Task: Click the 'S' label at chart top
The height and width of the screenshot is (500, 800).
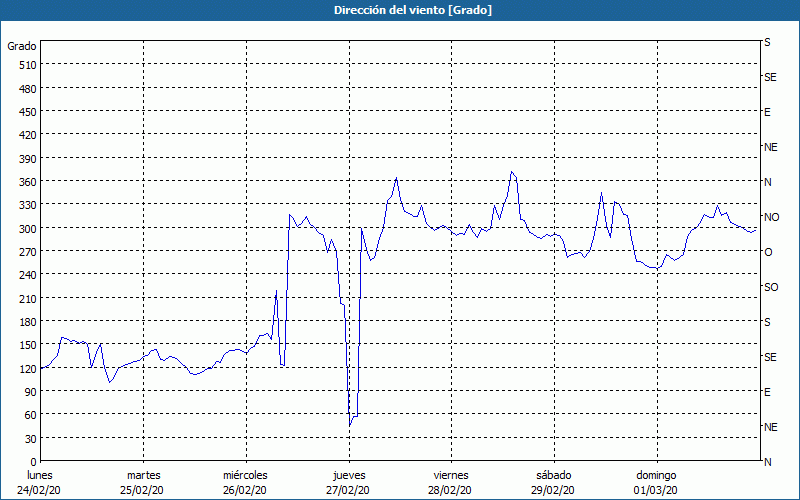Action: [x=767, y=42]
